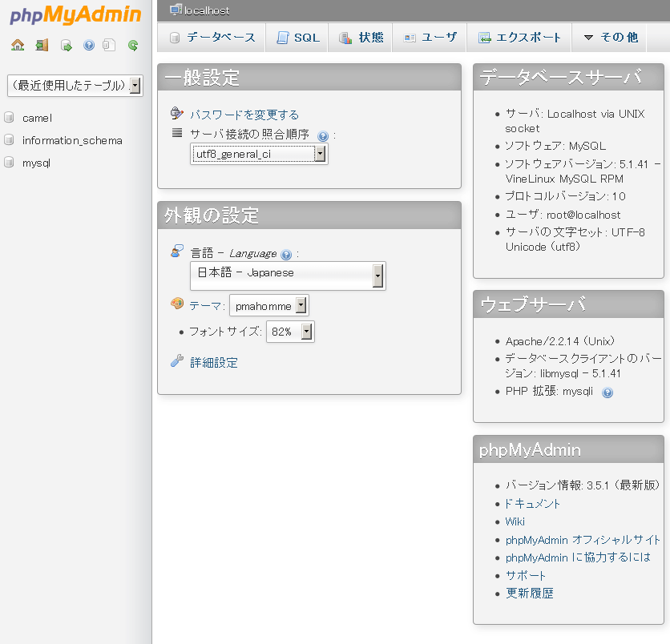The height and width of the screenshot is (644, 670).
Task: Click the log out door icon
Action: 42,46
